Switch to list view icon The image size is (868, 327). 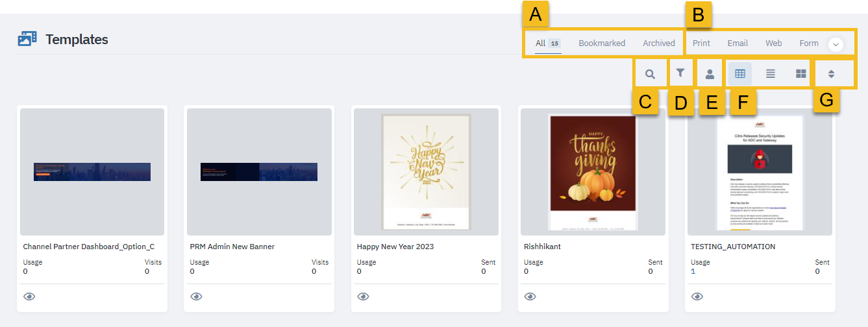pos(771,74)
